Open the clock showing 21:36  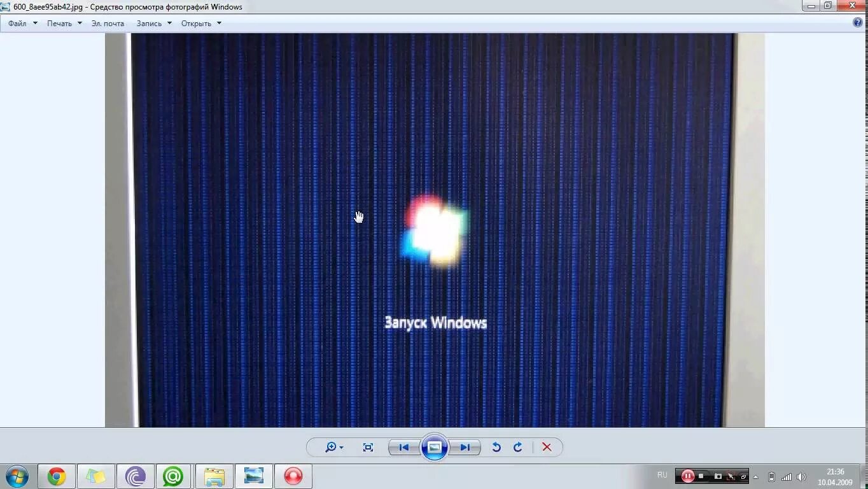835,477
